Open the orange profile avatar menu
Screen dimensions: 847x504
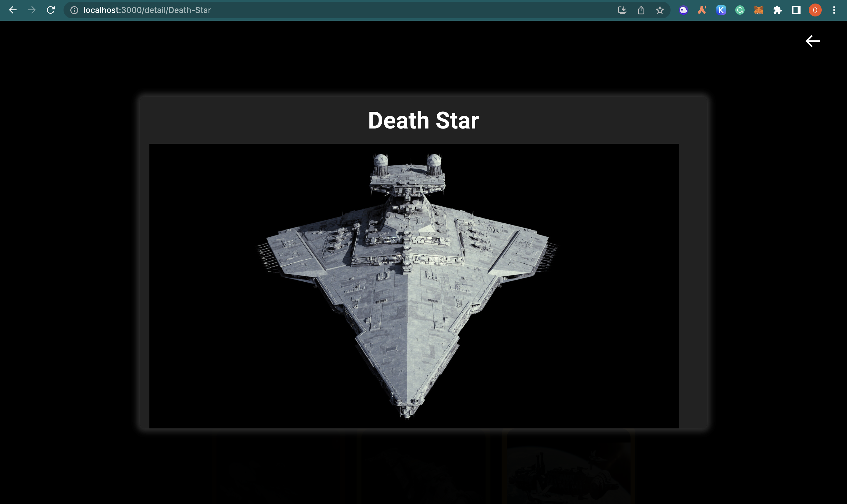(815, 10)
